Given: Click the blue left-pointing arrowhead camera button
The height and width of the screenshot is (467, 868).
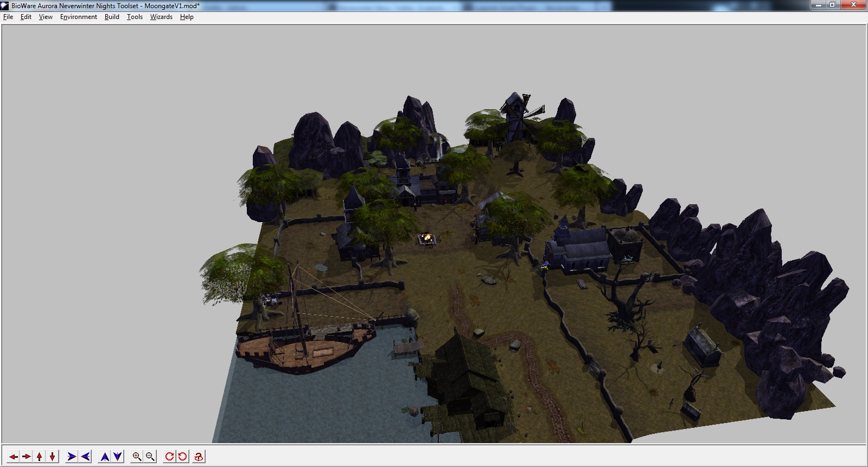Looking at the screenshot, I should coord(85,457).
